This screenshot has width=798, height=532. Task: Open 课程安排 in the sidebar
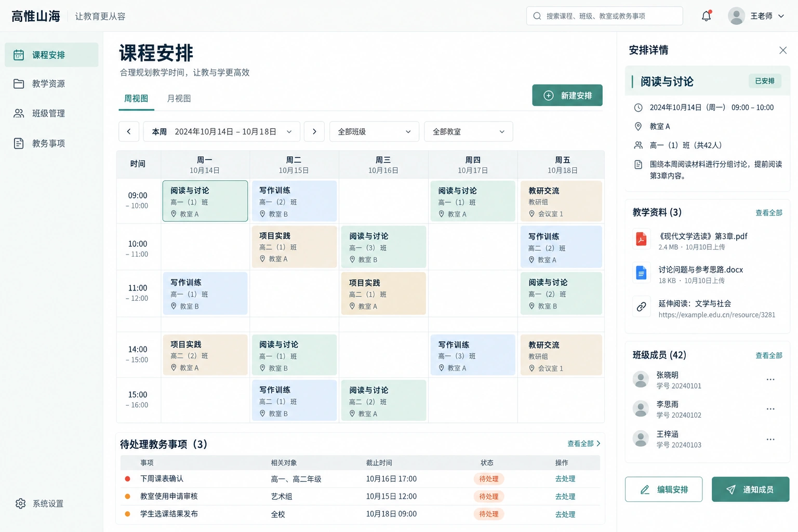(51, 55)
